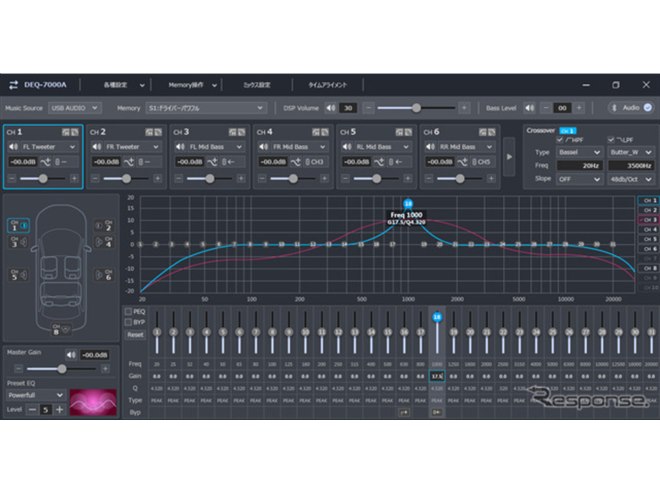Mute the CH 3 FL Mid Bass speaker icon

(180, 147)
